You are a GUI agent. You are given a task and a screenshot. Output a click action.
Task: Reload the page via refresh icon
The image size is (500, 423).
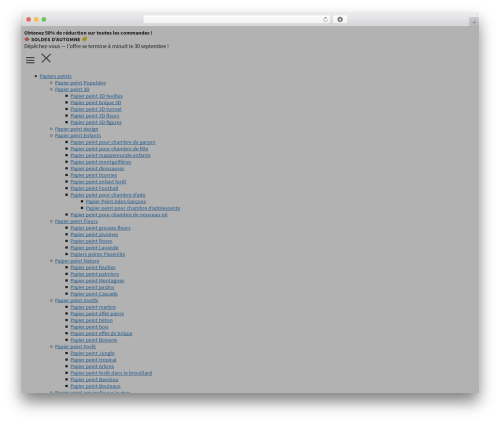pos(325,19)
